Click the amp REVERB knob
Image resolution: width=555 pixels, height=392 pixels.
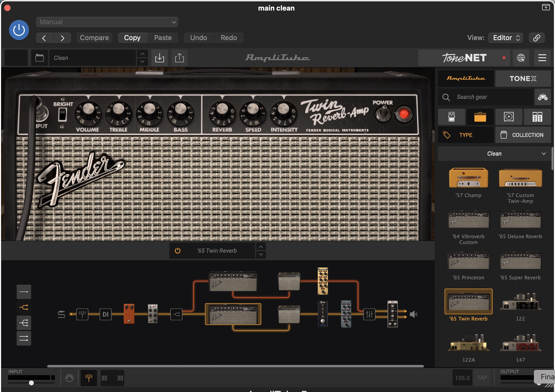[x=222, y=114]
